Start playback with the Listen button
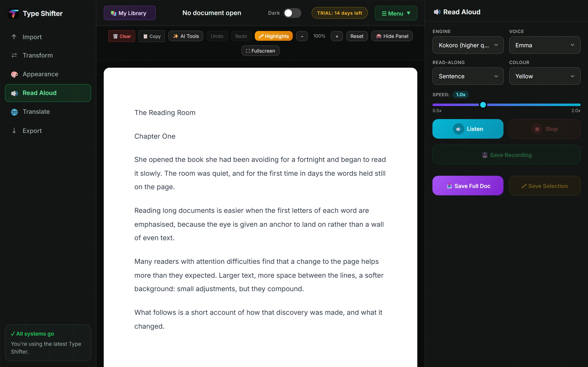 (468, 129)
